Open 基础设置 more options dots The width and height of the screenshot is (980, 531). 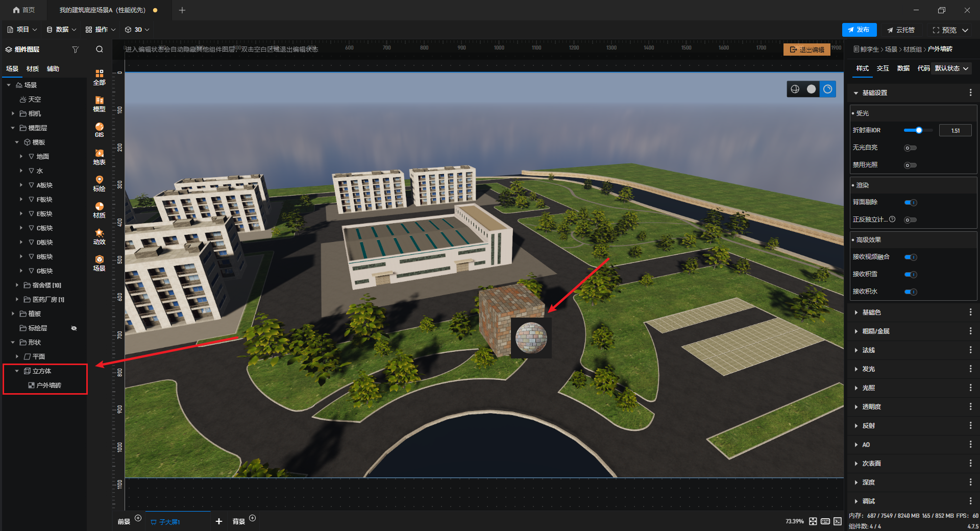[x=970, y=93]
